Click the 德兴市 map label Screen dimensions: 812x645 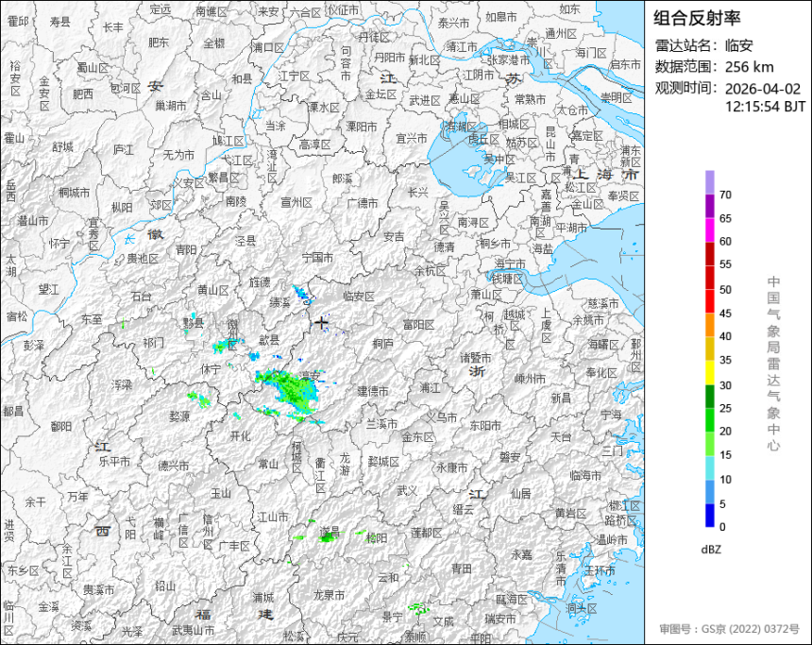click(174, 466)
